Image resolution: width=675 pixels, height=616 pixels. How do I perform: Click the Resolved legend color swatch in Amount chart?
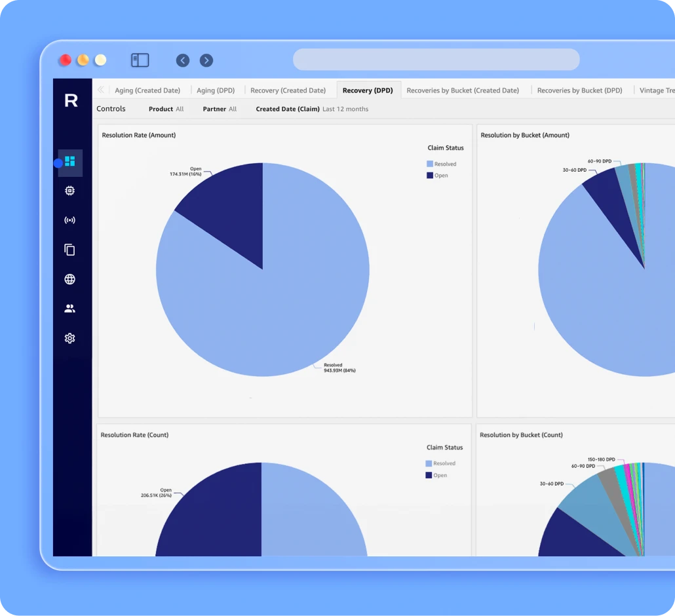click(x=430, y=164)
